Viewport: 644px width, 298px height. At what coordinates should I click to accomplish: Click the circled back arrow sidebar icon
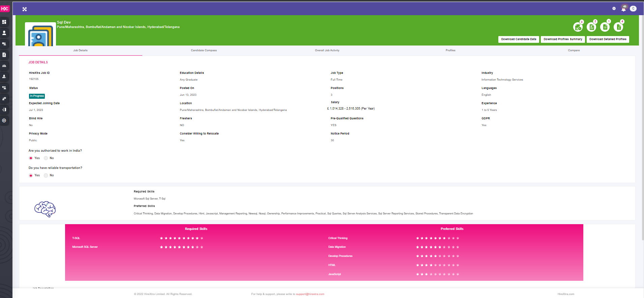pos(4,120)
